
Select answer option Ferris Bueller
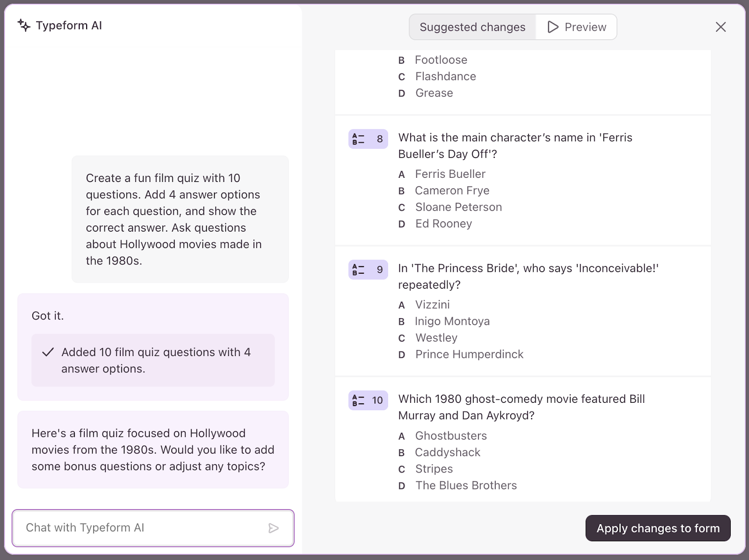coord(450,174)
